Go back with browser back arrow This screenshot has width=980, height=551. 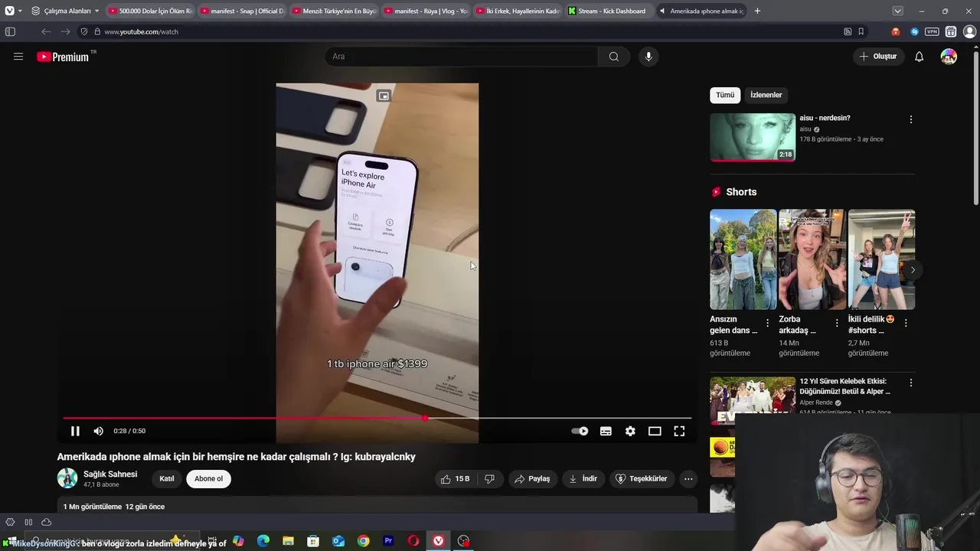pos(46,31)
